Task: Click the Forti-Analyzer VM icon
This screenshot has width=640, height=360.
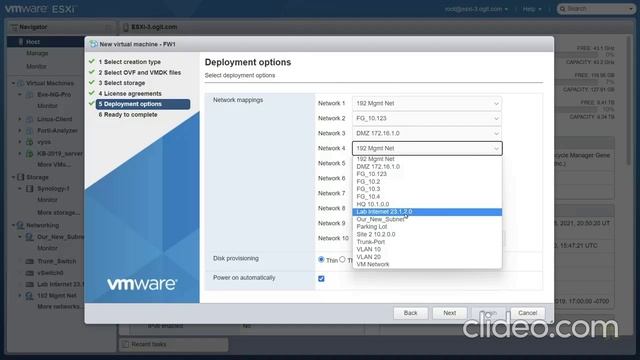Action: (x=29, y=131)
